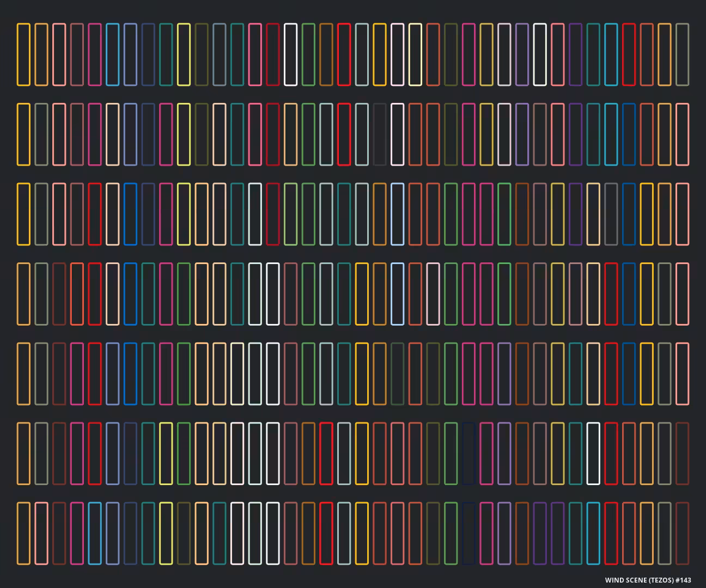The width and height of the screenshot is (706, 588).
Task: Click the lone white rectangle at right of sixth row
Action: coord(593,454)
